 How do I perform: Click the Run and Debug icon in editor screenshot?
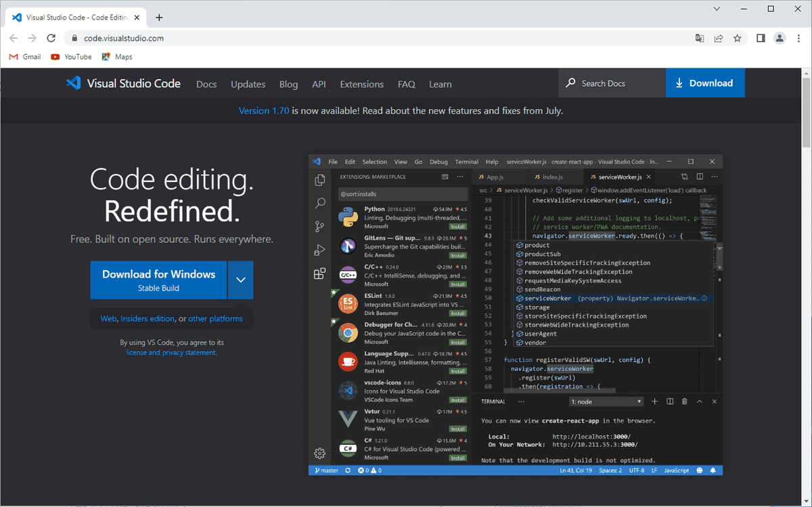point(320,250)
